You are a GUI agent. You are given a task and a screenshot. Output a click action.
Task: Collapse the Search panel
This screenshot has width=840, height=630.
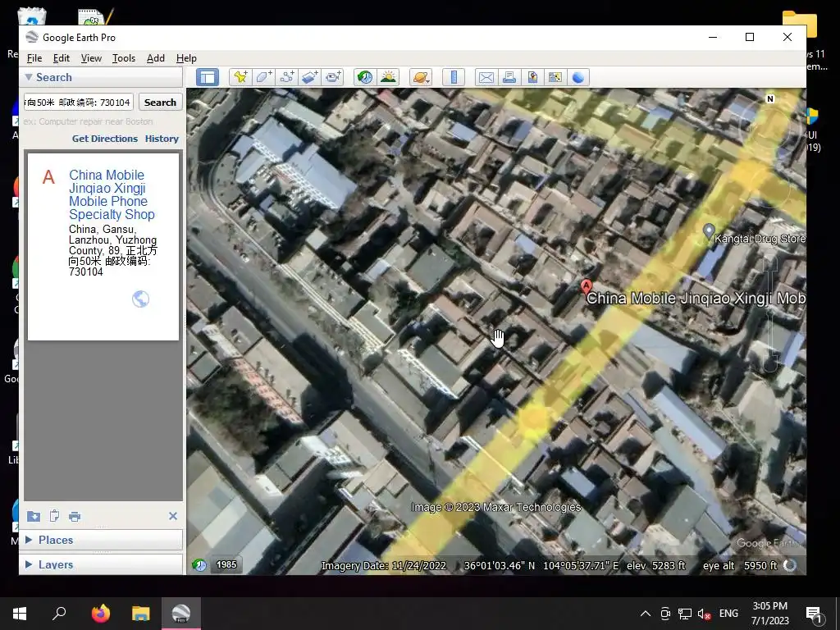29,77
